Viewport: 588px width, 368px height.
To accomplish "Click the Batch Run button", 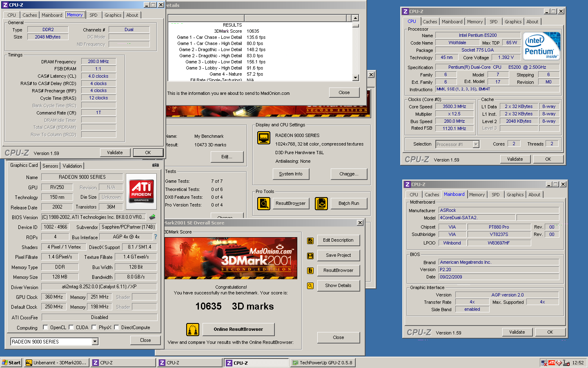I will pos(349,203).
